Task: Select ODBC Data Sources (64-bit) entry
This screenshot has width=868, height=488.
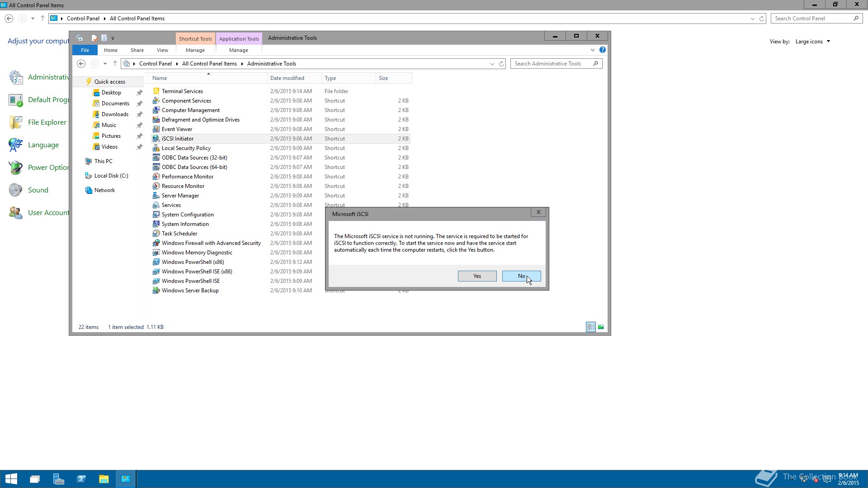Action: (x=194, y=167)
